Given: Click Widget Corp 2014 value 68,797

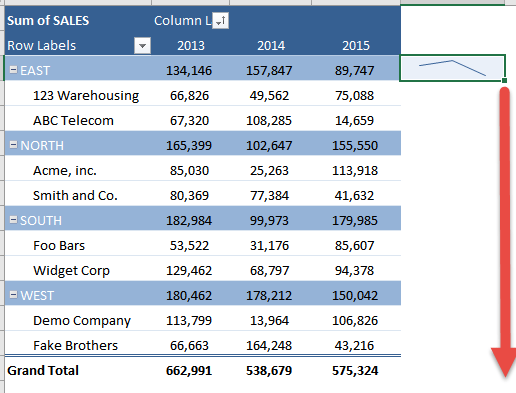Looking at the screenshot, I should 269,271.
